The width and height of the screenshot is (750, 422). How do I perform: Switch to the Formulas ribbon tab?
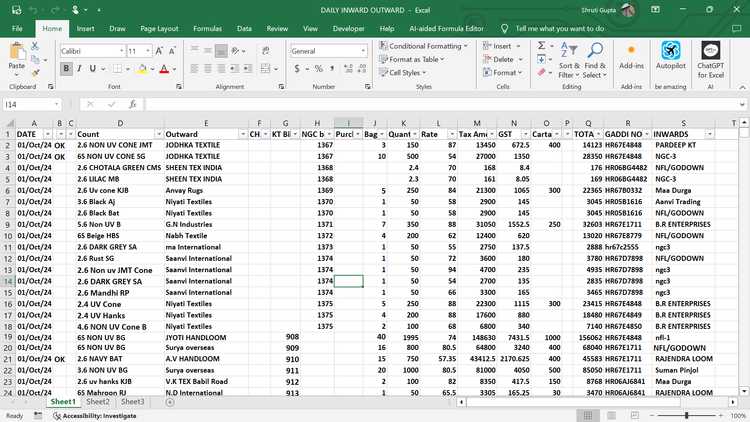[x=207, y=29]
